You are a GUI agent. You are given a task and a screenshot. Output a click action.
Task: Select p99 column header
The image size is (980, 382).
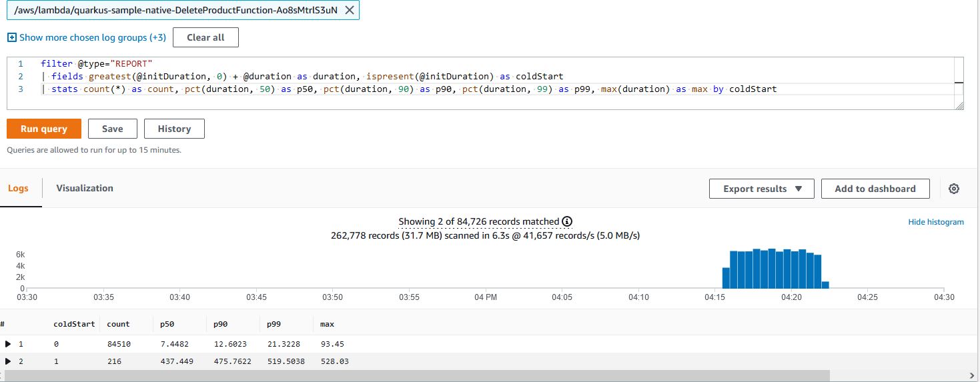274,324
